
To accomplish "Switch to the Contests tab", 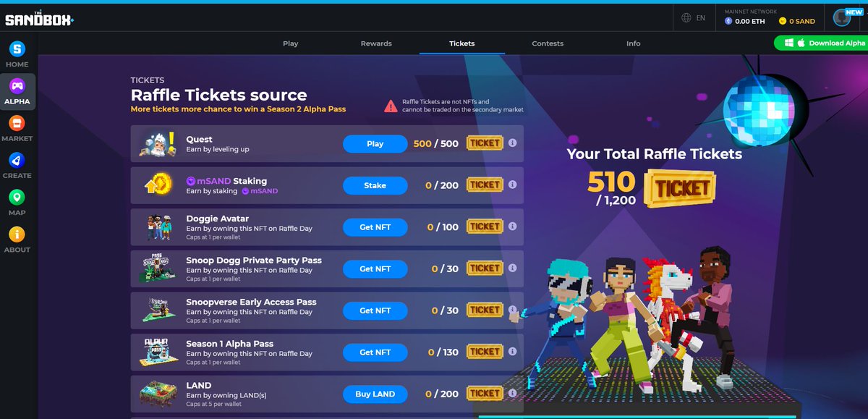I will [548, 43].
